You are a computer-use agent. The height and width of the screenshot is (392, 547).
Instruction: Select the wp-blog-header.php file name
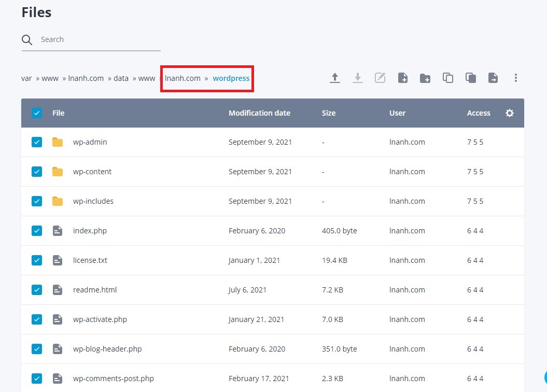pyautogui.click(x=107, y=349)
